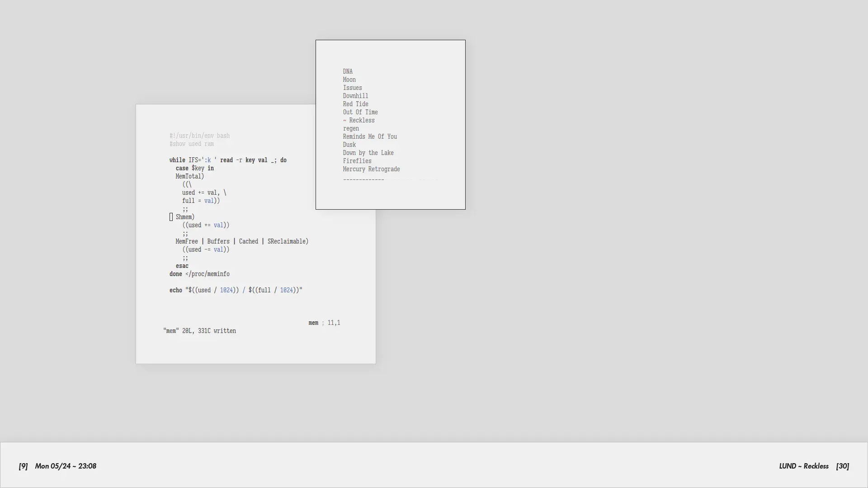The image size is (868, 488).
Task: Choose 'Downhill' from the track list
Action: [355, 96]
